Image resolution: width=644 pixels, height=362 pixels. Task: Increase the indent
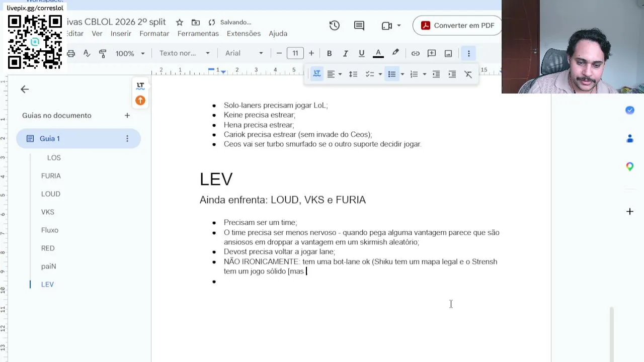[x=452, y=74]
